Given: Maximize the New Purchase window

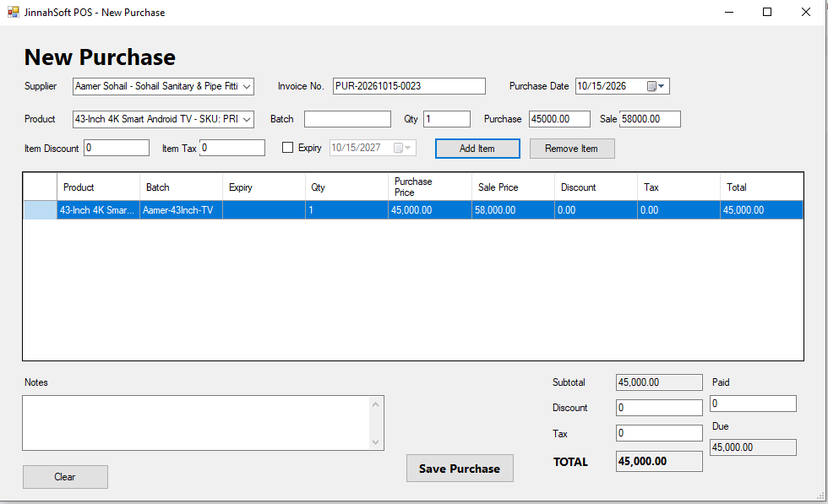Looking at the screenshot, I should click(x=767, y=12).
